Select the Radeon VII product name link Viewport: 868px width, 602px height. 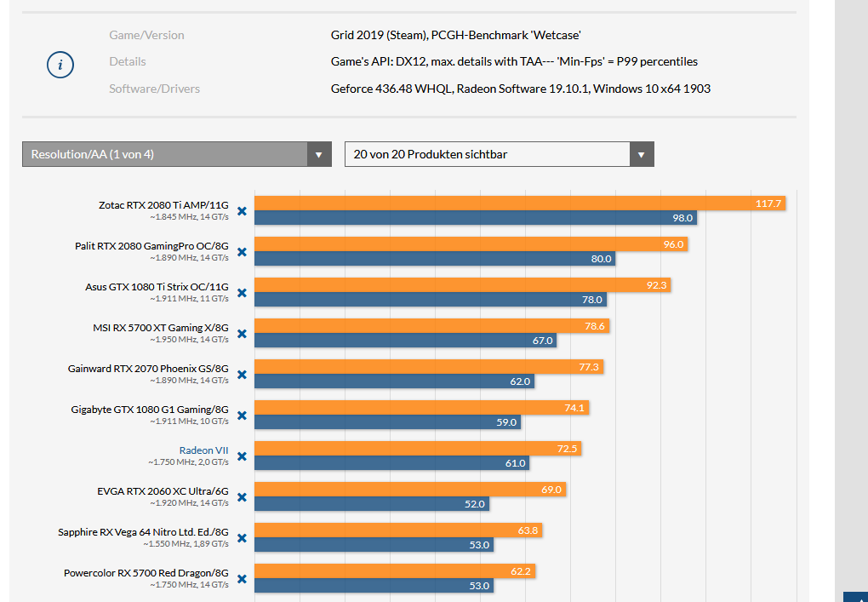(x=203, y=450)
